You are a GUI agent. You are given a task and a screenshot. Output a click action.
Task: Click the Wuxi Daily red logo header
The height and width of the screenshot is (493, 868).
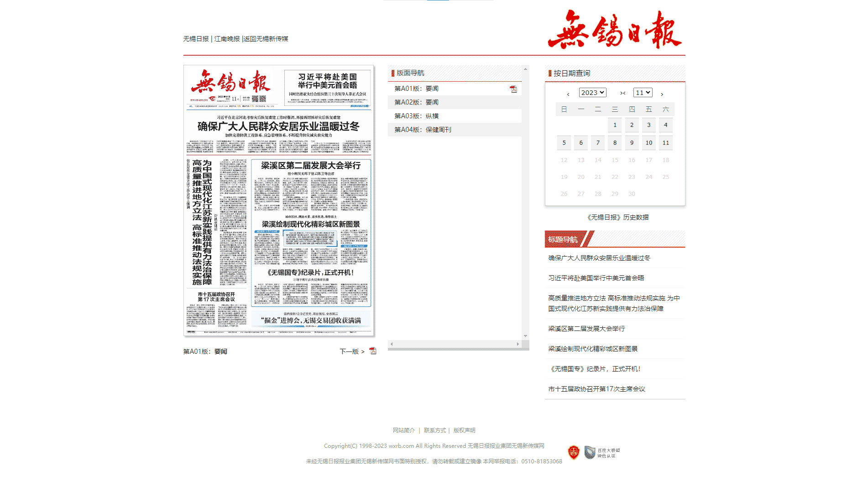pos(615,30)
